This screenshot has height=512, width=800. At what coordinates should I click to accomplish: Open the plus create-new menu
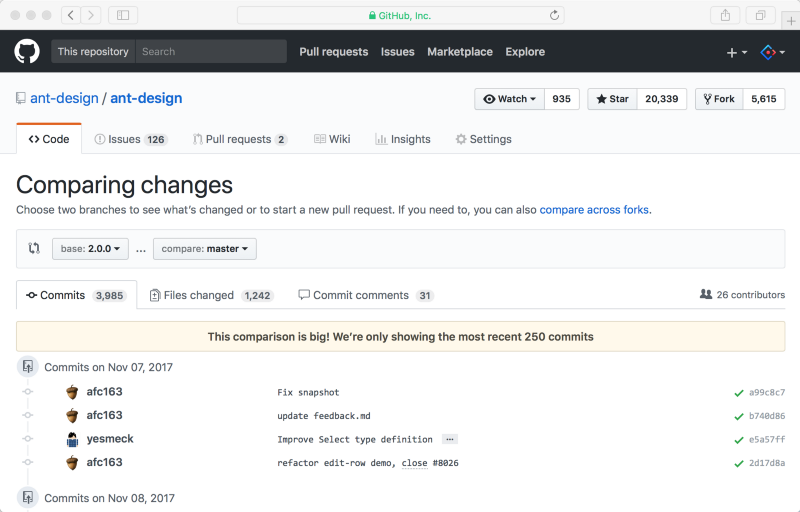point(736,52)
